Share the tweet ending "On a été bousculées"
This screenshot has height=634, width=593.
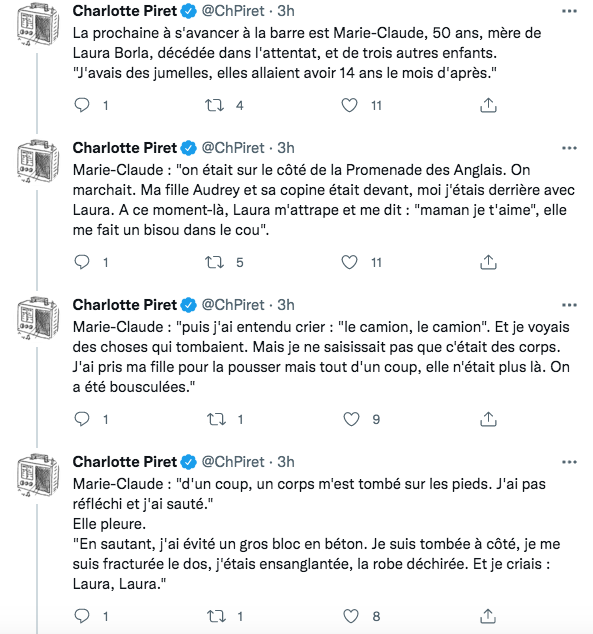tap(488, 419)
